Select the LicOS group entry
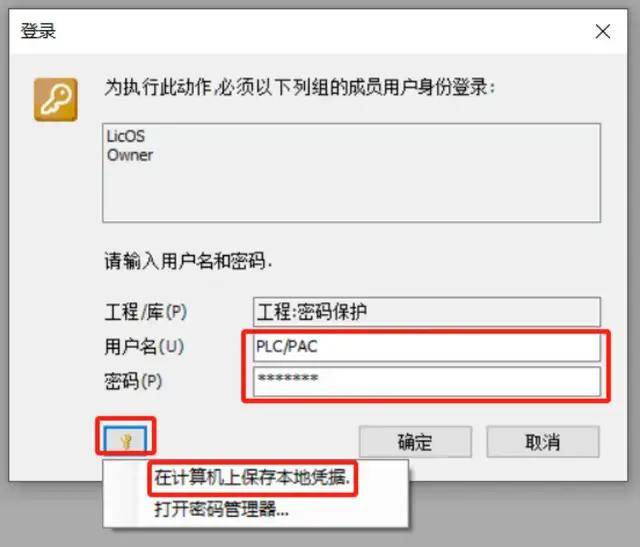Image resolution: width=640 pixels, height=547 pixels. pyautogui.click(x=126, y=136)
